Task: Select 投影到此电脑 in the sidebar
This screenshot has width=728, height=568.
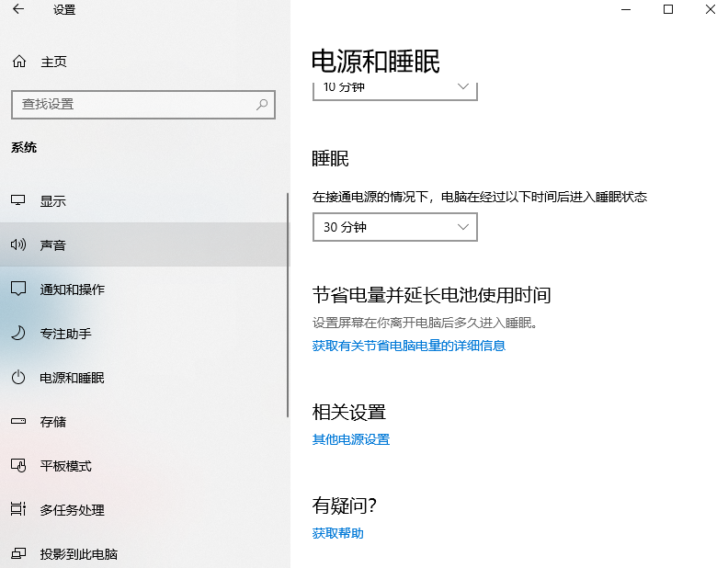Action: pos(78,554)
